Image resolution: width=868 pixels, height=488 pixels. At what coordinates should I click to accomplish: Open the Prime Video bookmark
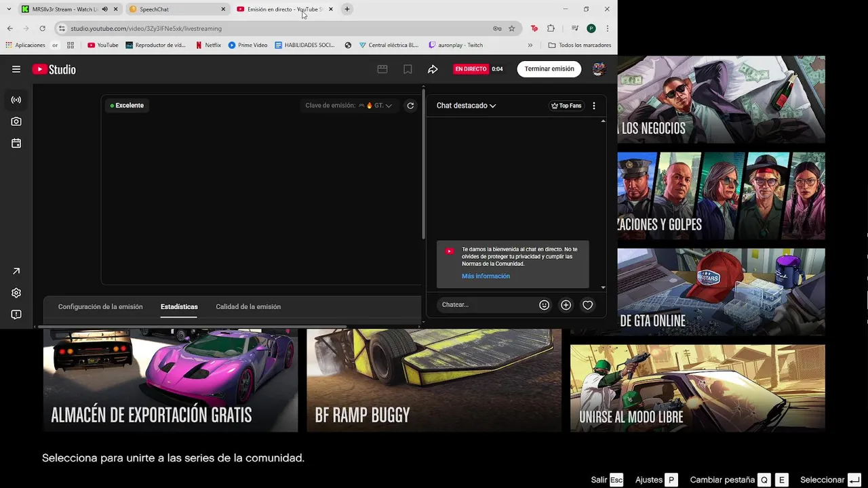coord(248,45)
